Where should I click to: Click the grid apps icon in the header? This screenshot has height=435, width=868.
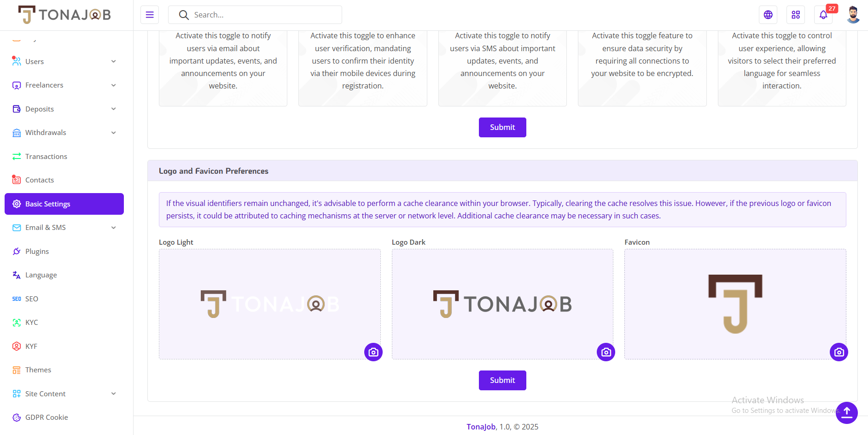796,15
